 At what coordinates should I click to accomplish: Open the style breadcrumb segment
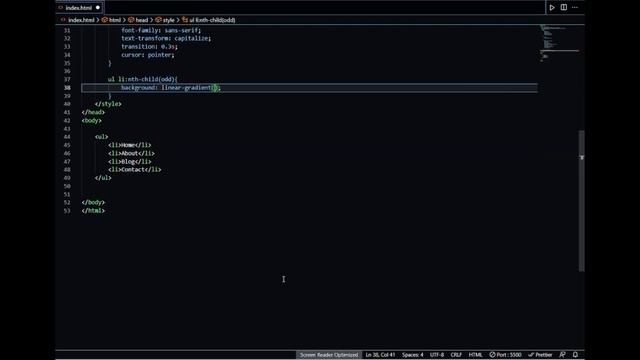pyautogui.click(x=168, y=20)
